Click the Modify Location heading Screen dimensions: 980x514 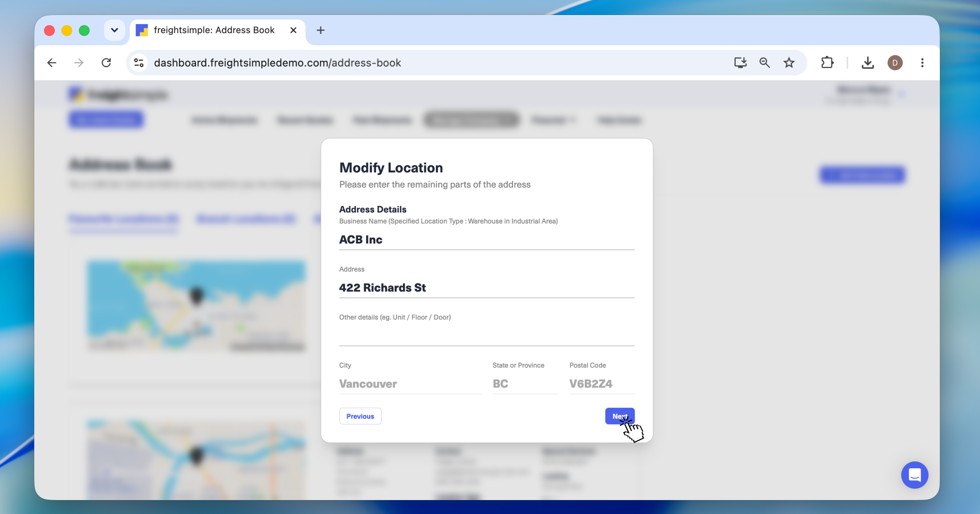[391, 168]
